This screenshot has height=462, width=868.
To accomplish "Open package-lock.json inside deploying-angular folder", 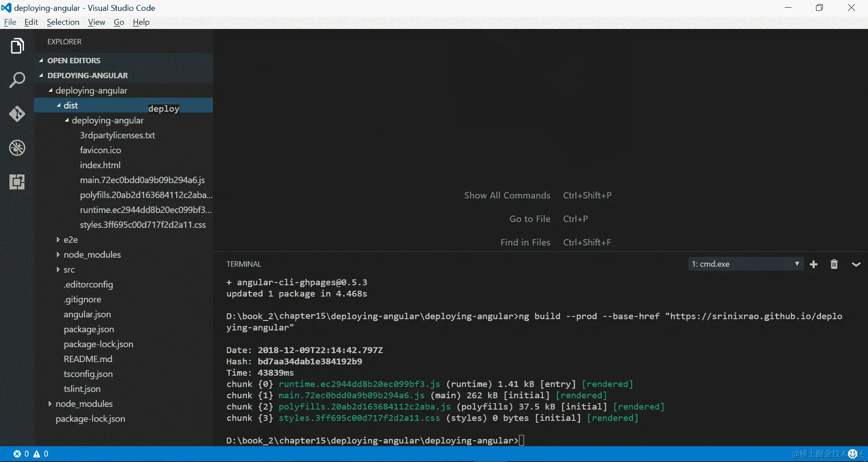I will (x=99, y=344).
